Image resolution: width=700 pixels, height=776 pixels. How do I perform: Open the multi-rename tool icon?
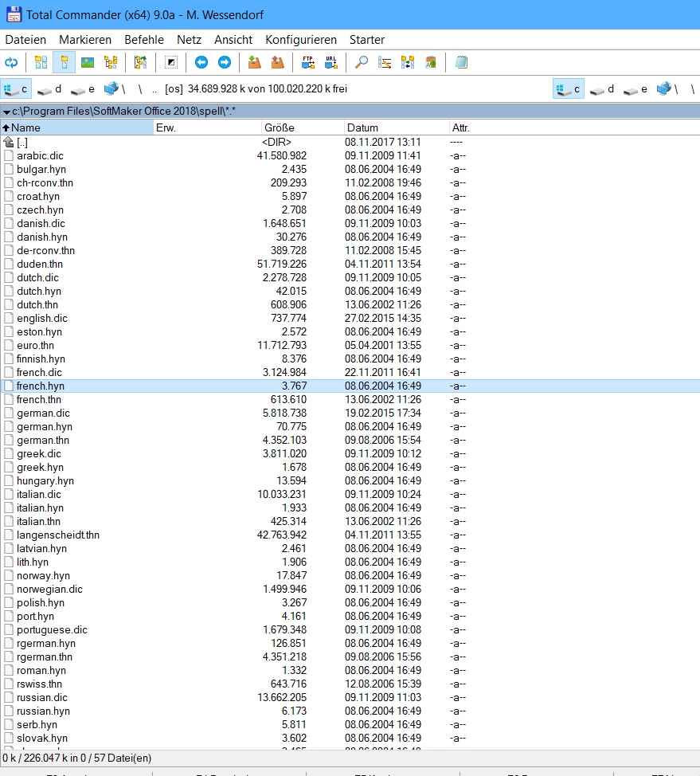[385, 62]
